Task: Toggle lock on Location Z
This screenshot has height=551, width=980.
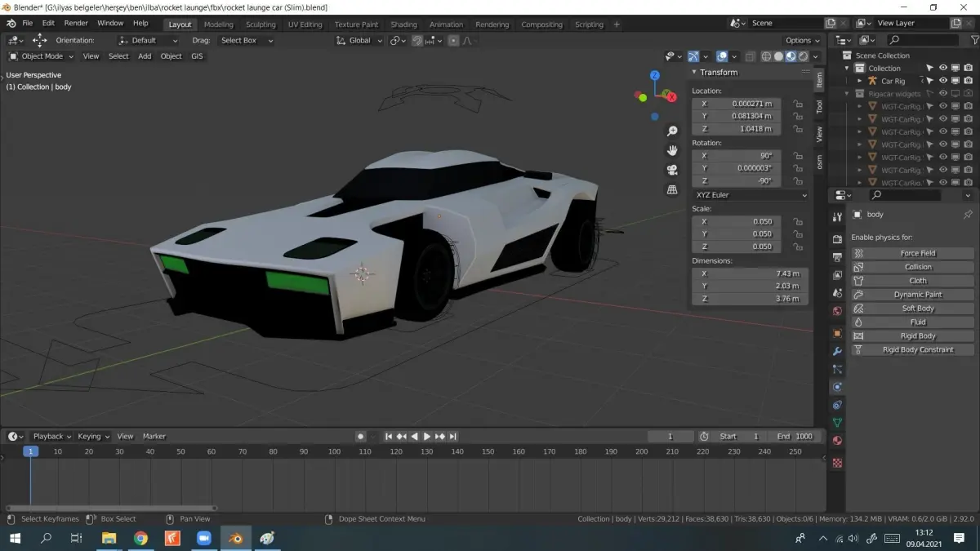Action: [797, 129]
